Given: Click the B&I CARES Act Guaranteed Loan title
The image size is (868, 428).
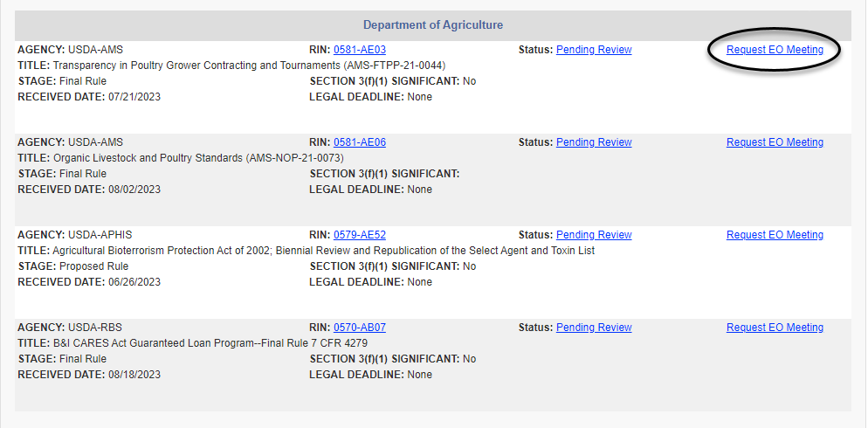Looking at the screenshot, I should click(210, 343).
